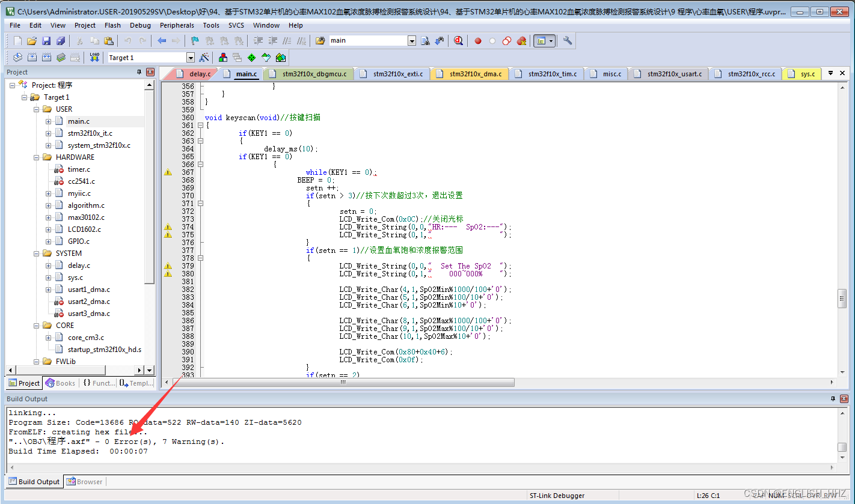Switch to the stm32f10x_dma.c editor tab

[x=469, y=74]
